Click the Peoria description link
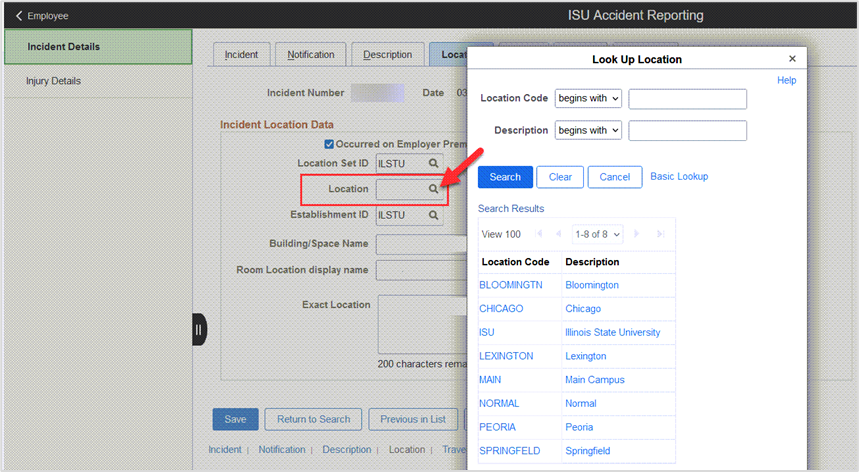 point(579,427)
